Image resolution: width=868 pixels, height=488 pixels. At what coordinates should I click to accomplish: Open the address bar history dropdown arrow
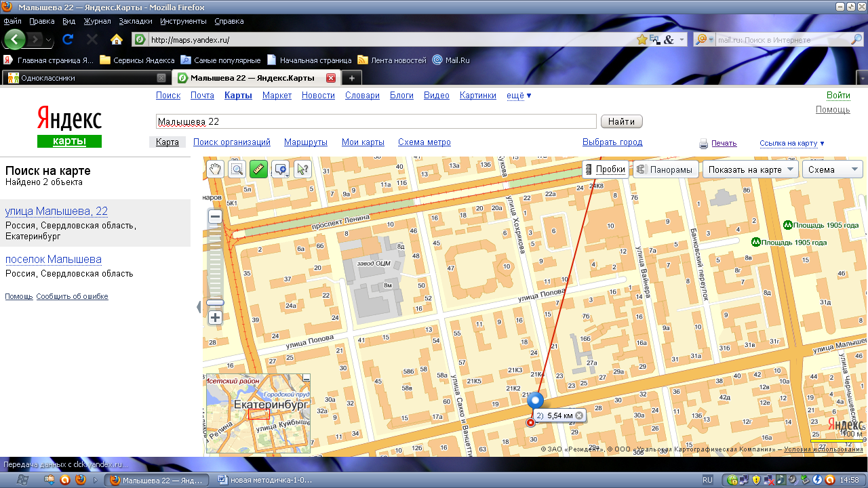click(682, 40)
